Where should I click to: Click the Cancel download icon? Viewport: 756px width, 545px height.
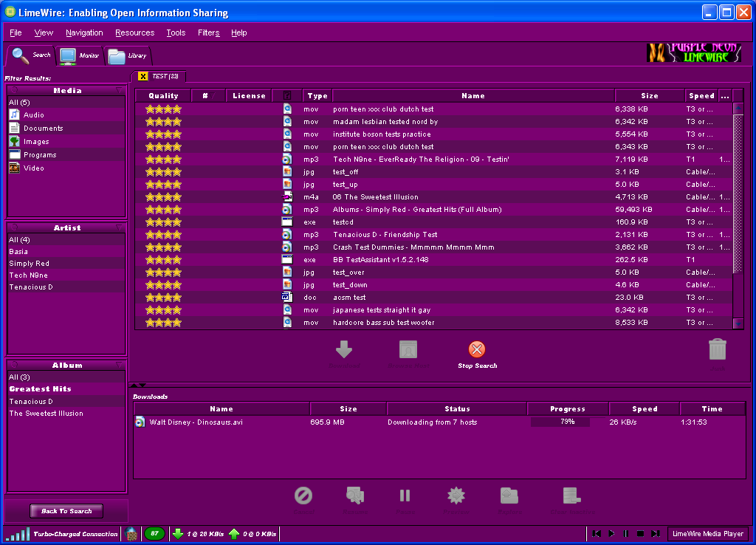click(303, 496)
